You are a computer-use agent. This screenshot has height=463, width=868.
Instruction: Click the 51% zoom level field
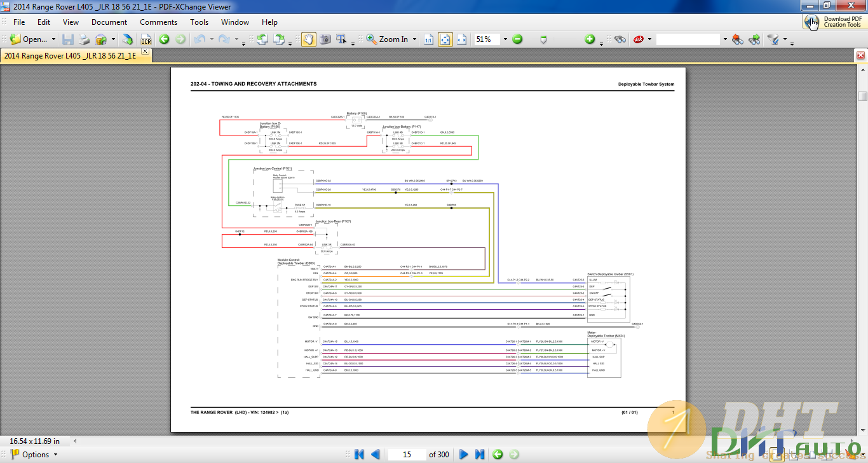(487, 39)
